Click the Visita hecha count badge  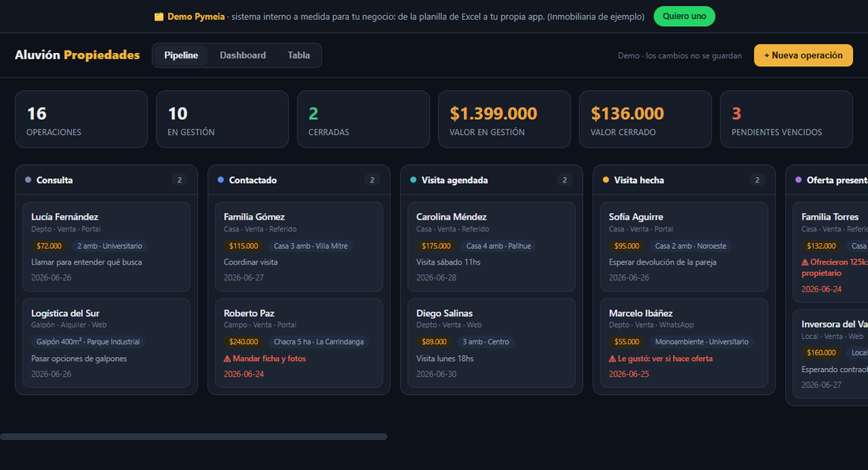coord(758,180)
